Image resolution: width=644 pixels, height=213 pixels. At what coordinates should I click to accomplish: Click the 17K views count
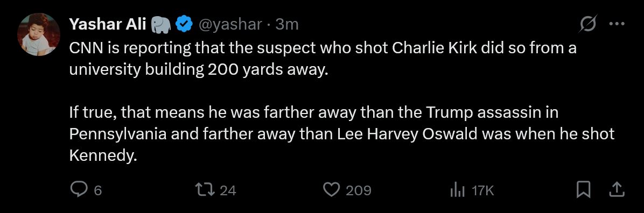(x=482, y=190)
